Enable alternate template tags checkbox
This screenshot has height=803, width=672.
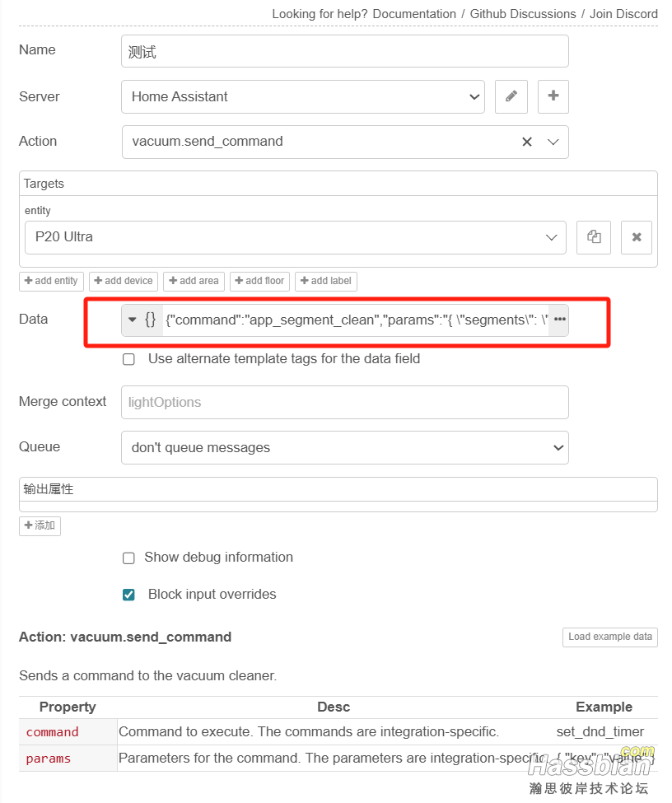tap(128, 359)
